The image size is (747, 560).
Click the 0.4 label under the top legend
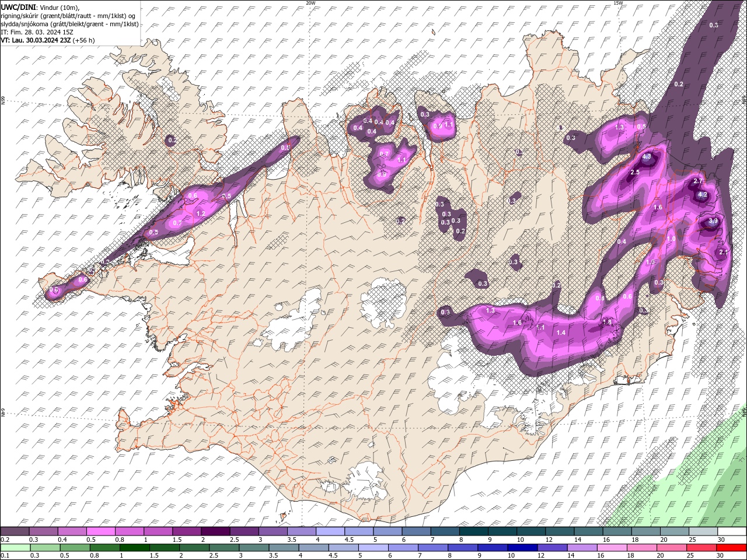[62, 540]
